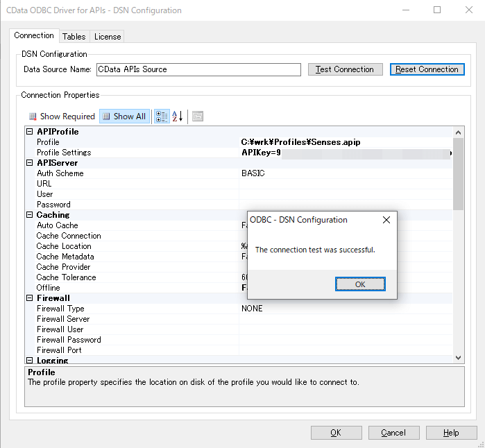
Task: Click scrollbar up arrow in property grid
Action: pos(459,132)
